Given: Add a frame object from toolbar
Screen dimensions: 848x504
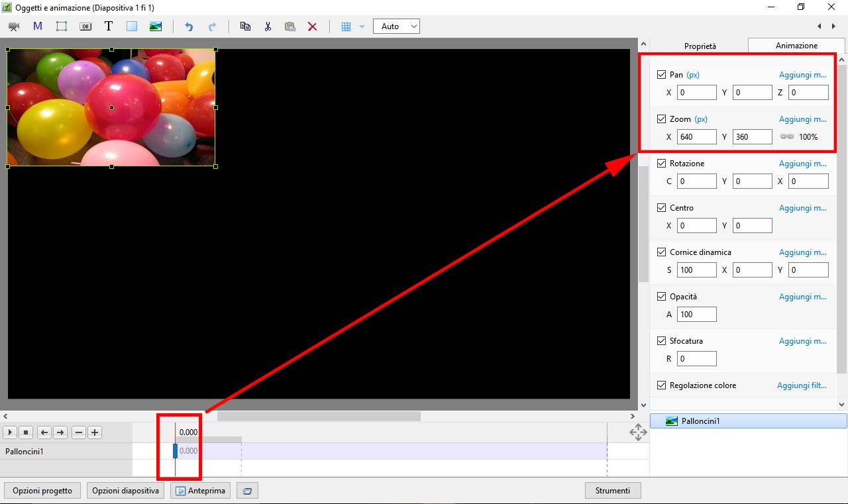Looking at the screenshot, I should click(x=62, y=26).
